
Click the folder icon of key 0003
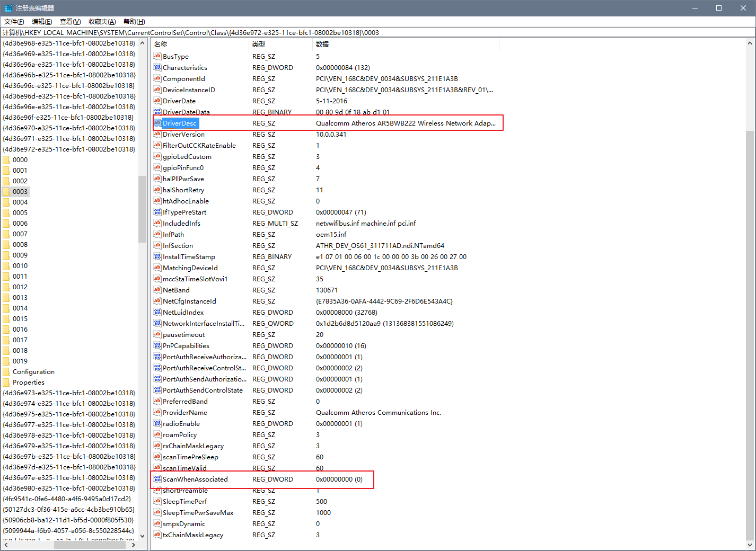tap(6, 191)
